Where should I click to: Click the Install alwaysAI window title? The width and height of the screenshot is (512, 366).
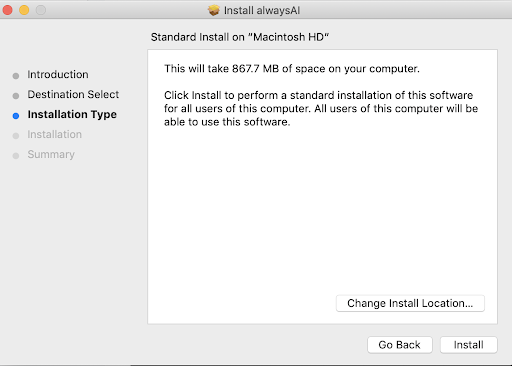point(262,11)
